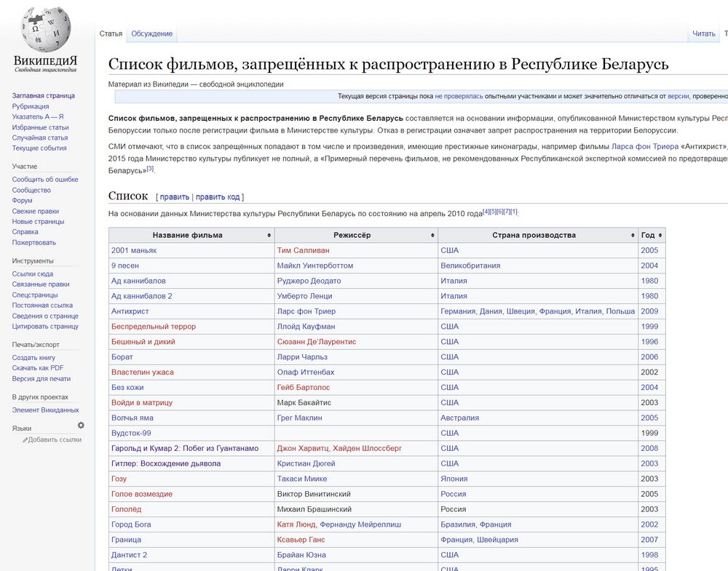Open country link Великобритания
Viewport: 728px width, 571px height.
coord(470,265)
